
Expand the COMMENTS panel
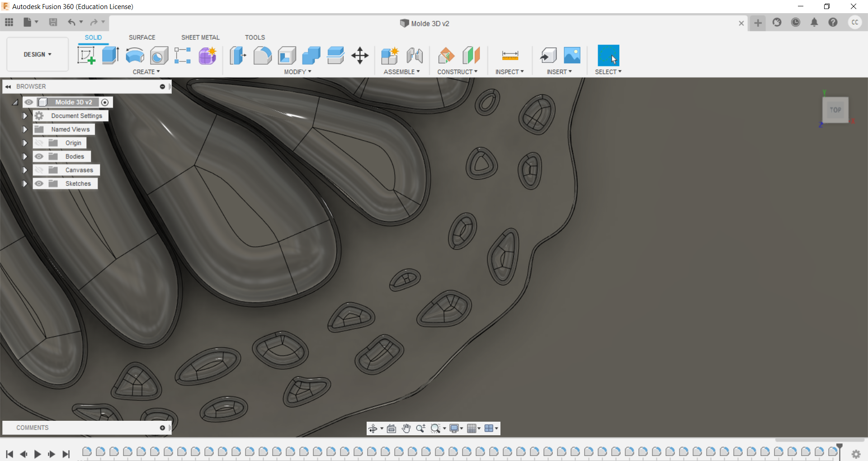coord(162,428)
